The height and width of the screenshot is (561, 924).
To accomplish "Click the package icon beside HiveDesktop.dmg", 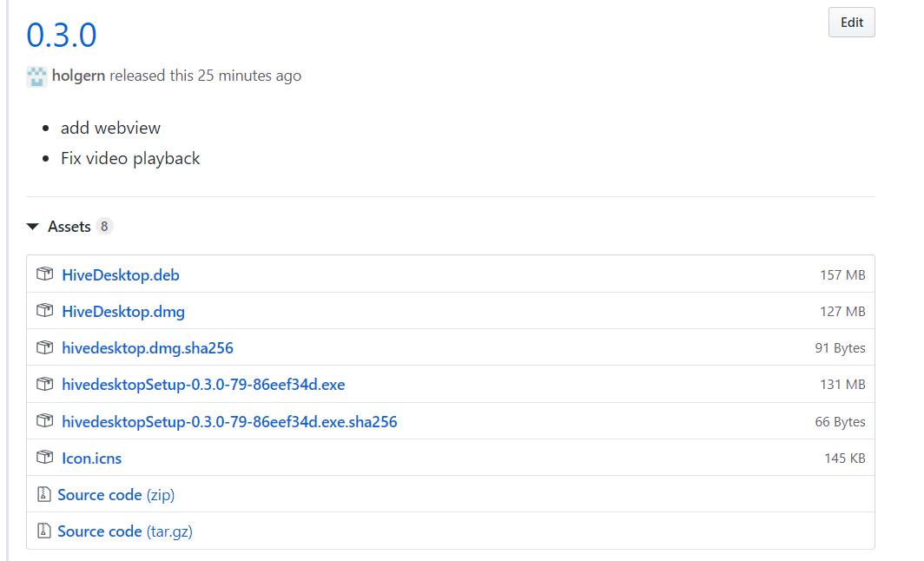I will coord(45,310).
